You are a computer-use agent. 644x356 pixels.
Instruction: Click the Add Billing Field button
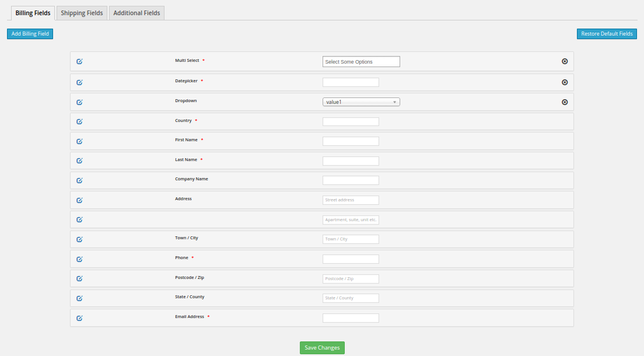(x=30, y=34)
